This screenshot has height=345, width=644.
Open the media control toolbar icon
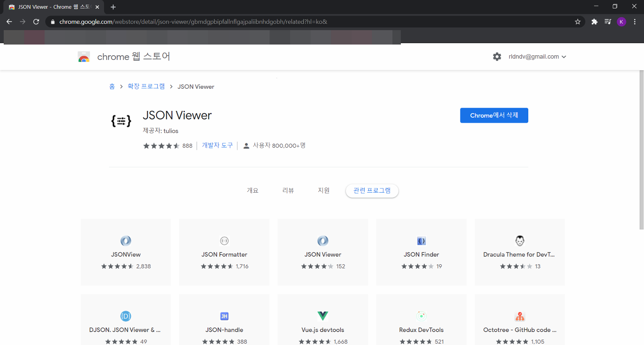[608, 22]
